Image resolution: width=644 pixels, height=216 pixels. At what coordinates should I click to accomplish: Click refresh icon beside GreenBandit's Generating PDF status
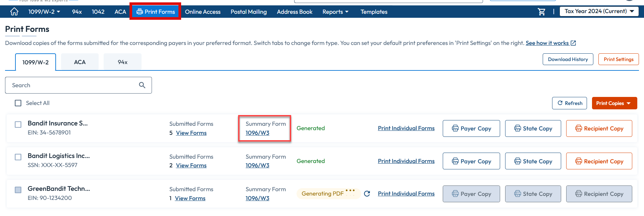367,194
